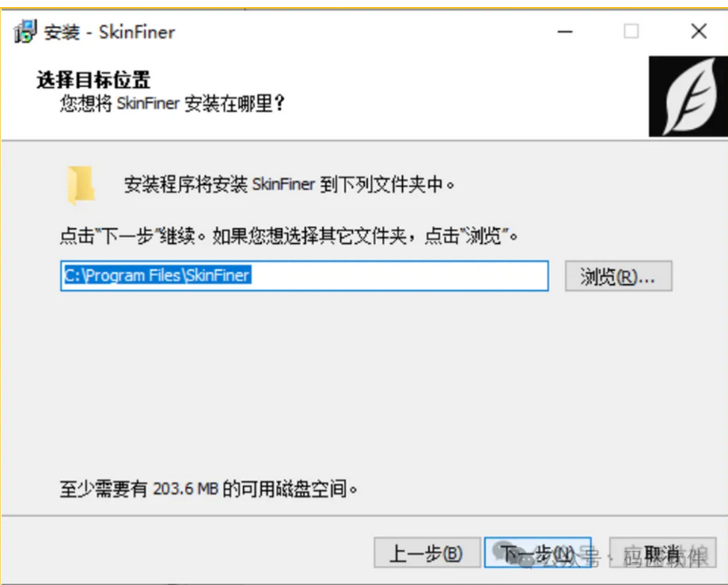
Task: Continue with 下一步(N)
Action: (x=537, y=553)
